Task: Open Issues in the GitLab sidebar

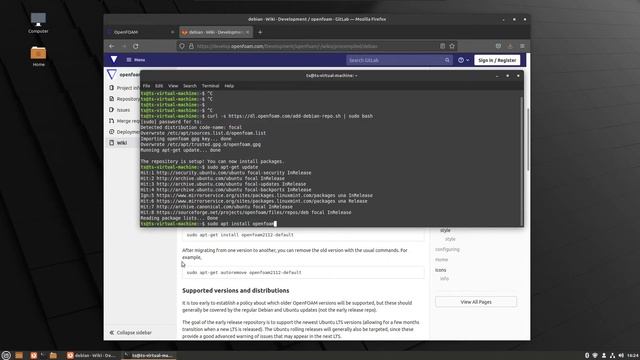Action: point(120,110)
